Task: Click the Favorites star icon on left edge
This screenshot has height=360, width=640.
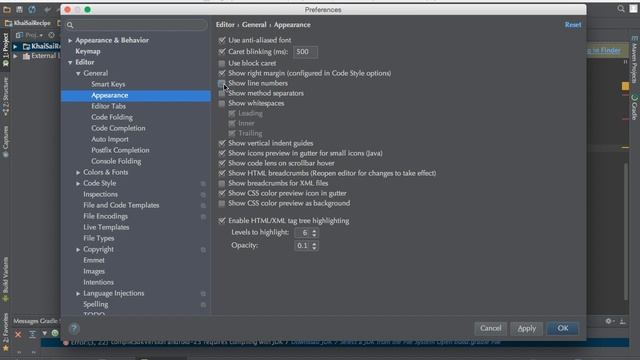Action: tap(5, 348)
